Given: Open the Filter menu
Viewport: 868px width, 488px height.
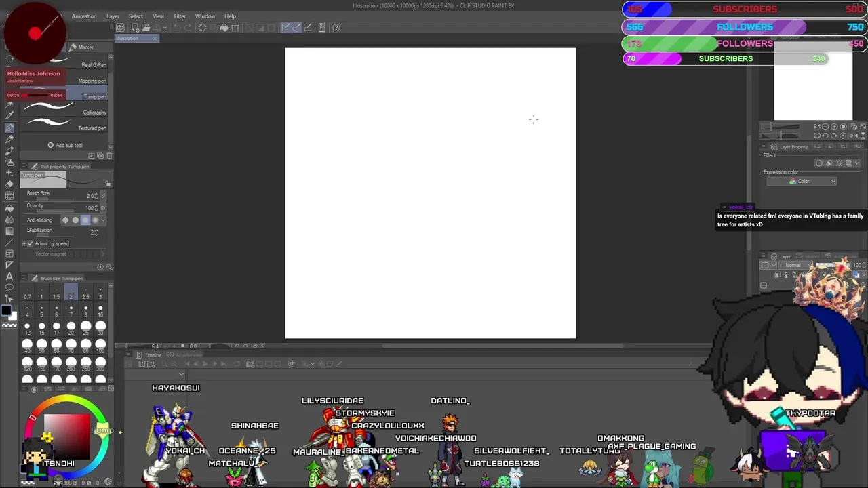Looking at the screenshot, I should pyautogui.click(x=180, y=16).
